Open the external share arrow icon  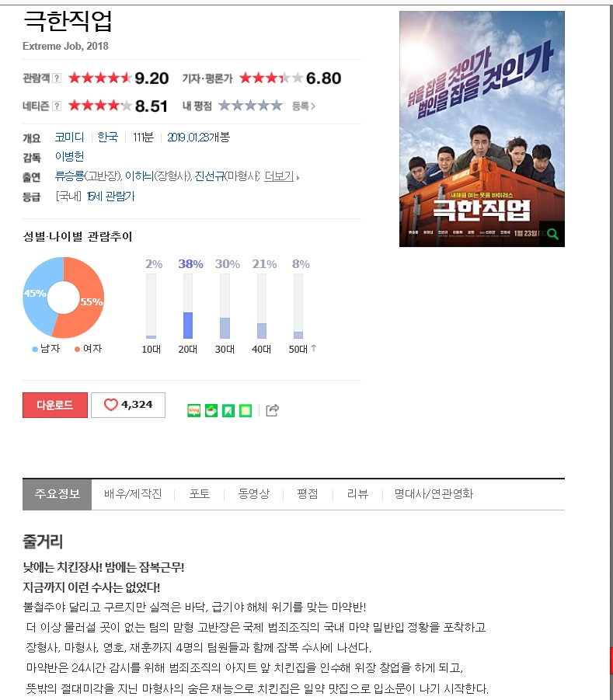(273, 409)
